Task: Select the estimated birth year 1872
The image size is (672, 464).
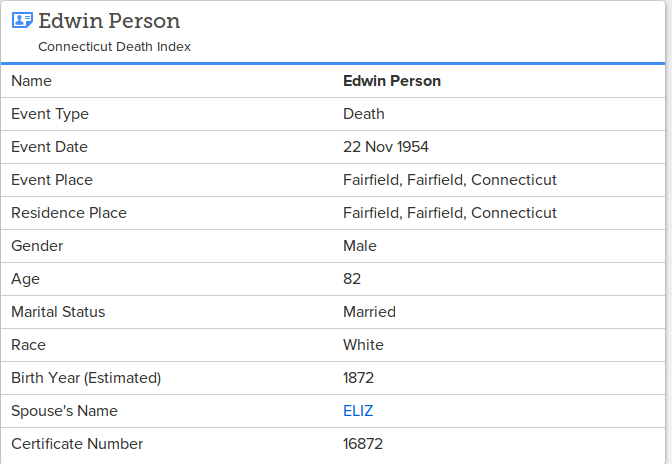Action: [x=358, y=378]
